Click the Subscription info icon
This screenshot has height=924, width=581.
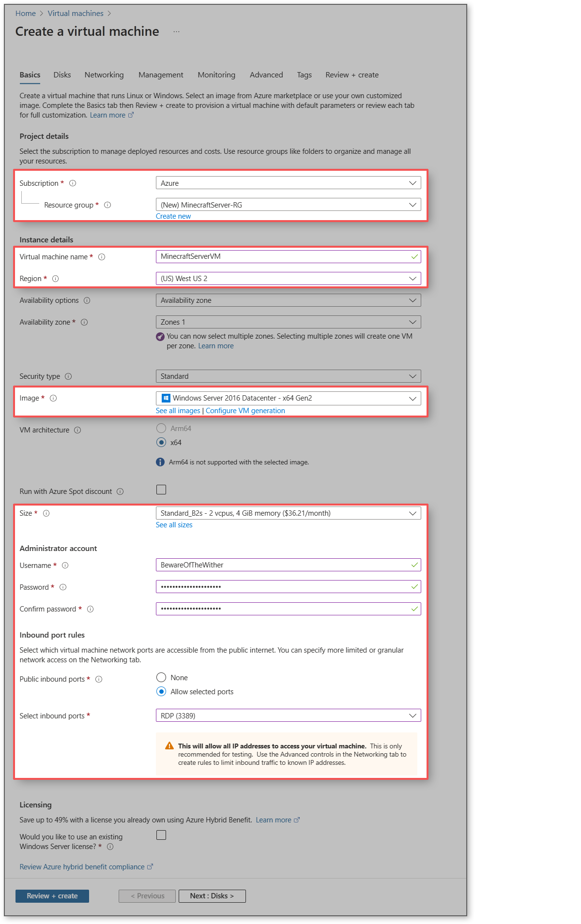(x=73, y=183)
